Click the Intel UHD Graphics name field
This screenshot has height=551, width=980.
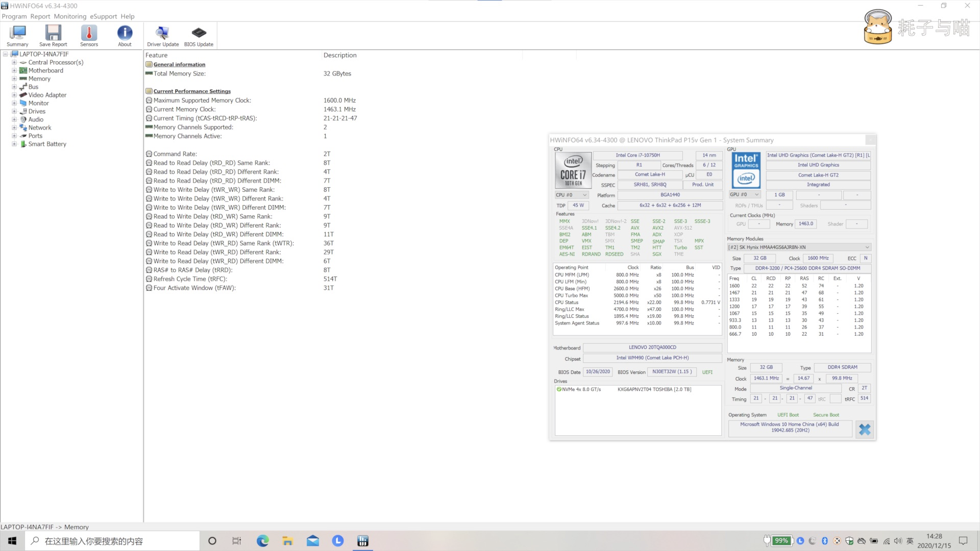[x=818, y=165]
